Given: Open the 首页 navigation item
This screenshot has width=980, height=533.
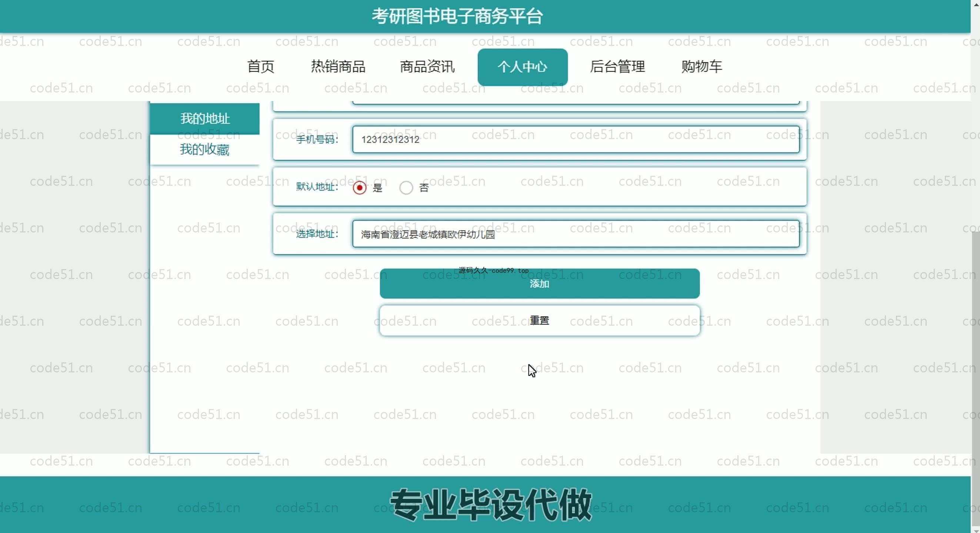Looking at the screenshot, I should coord(261,67).
